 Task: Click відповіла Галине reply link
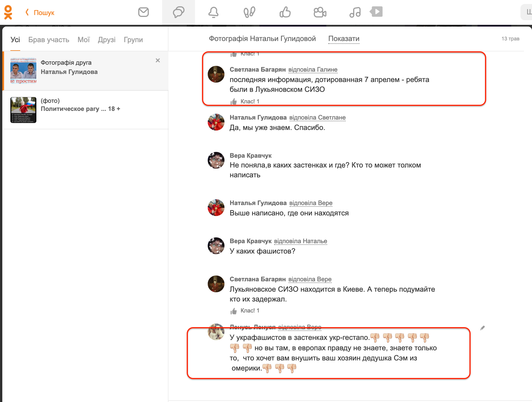(313, 70)
